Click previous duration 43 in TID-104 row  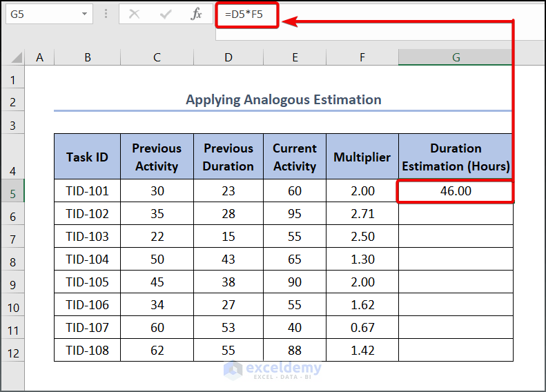coord(228,259)
